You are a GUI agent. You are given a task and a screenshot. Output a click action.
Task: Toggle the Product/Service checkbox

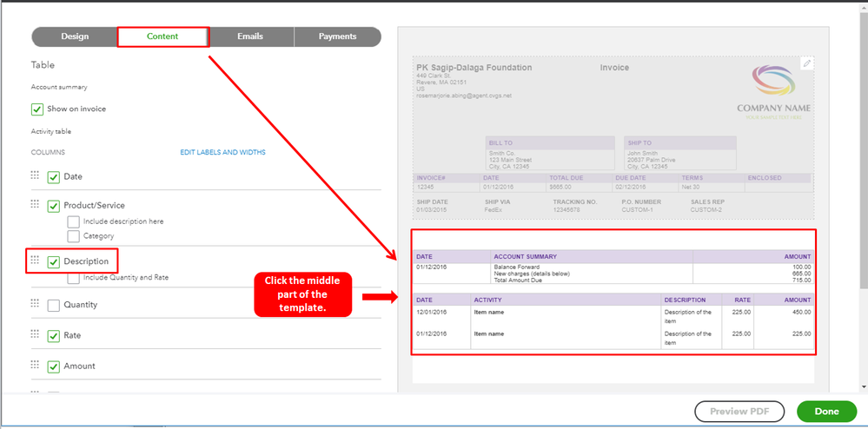[x=54, y=206]
